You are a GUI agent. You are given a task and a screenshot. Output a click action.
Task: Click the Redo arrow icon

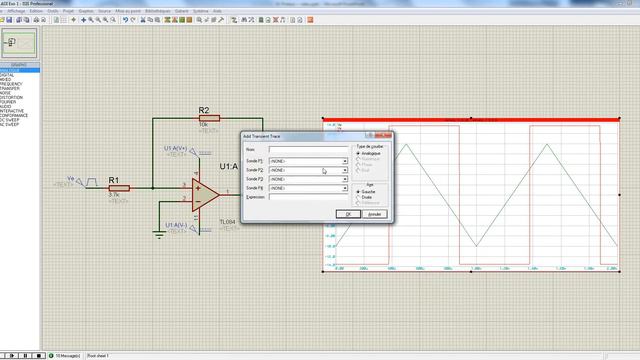pos(133,20)
